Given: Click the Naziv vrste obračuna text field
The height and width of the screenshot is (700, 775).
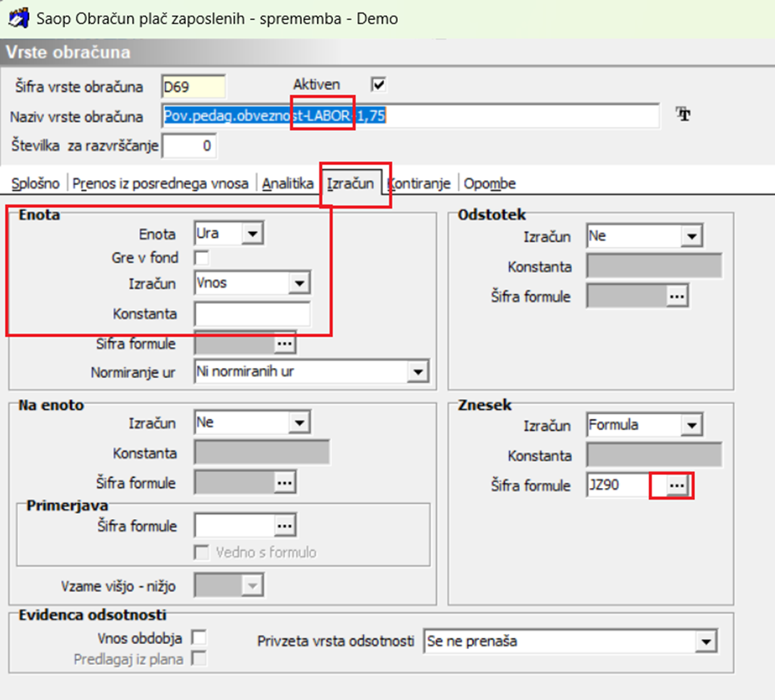Looking at the screenshot, I should tap(410, 116).
